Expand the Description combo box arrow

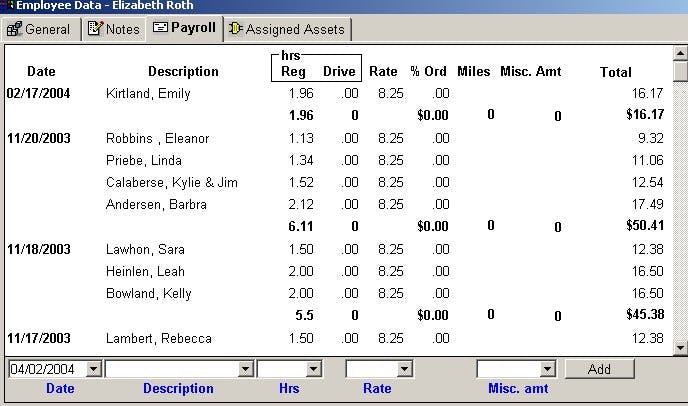245,369
